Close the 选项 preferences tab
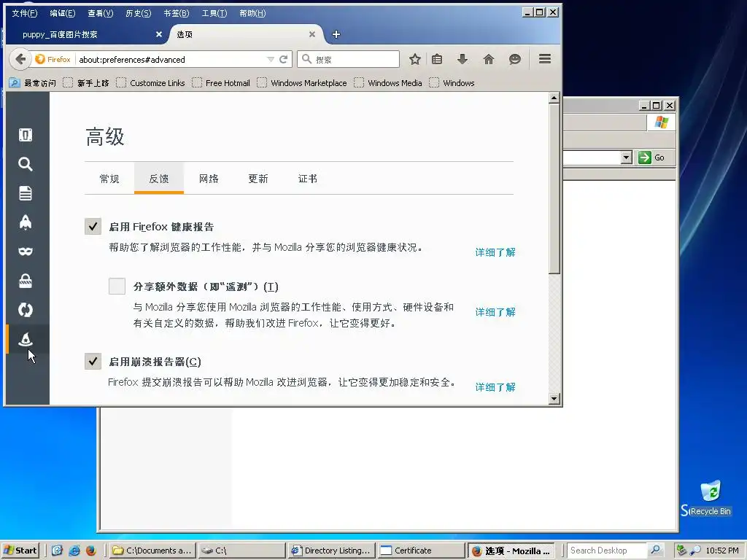This screenshot has height=560, width=747. click(x=312, y=34)
